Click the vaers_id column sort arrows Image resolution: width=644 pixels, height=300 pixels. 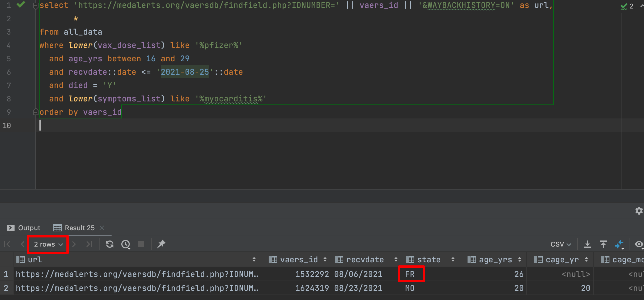pos(325,260)
